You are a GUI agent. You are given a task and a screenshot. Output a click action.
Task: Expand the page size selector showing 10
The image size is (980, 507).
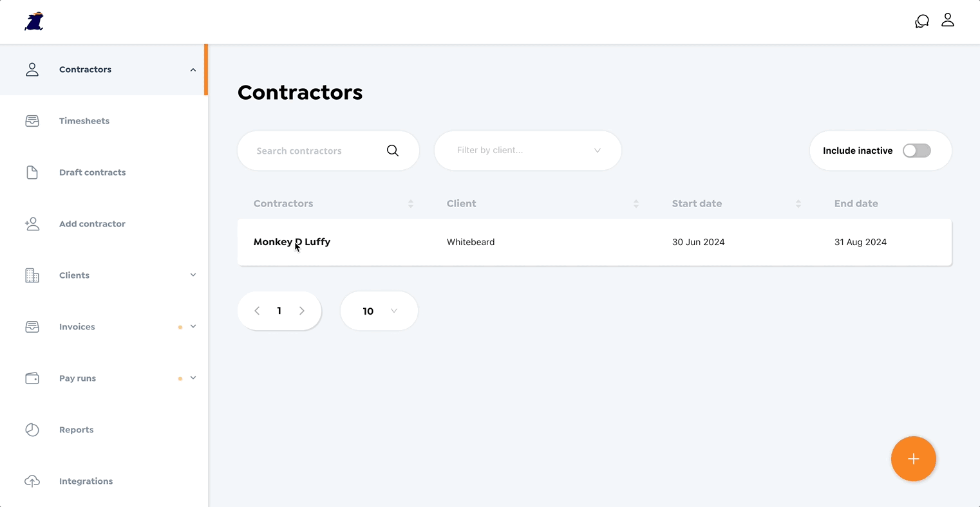coord(379,311)
